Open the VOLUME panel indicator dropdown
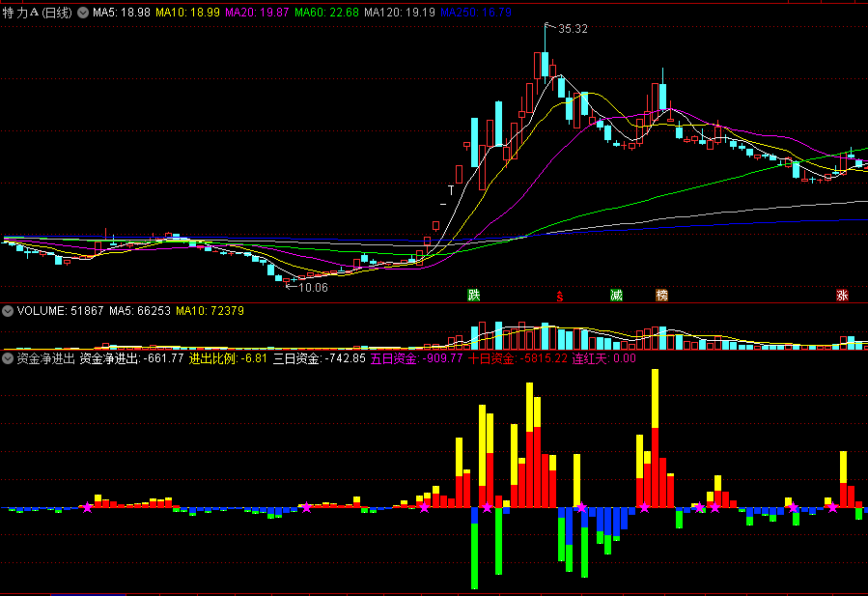Image resolution: width=868 pixels, height=596 pixels. pos(7,311)
